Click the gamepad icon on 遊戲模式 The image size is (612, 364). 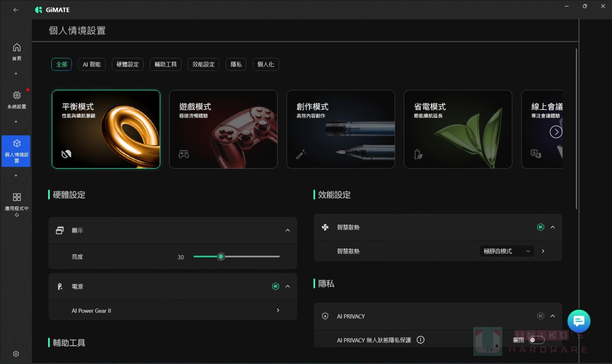(x=184, y=154)
